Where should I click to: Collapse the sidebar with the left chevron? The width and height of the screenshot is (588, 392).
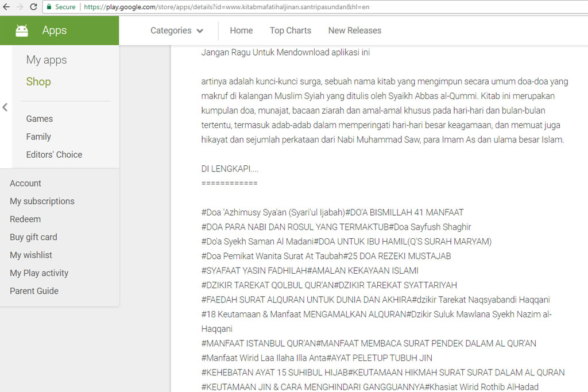(x=5, y=107)
